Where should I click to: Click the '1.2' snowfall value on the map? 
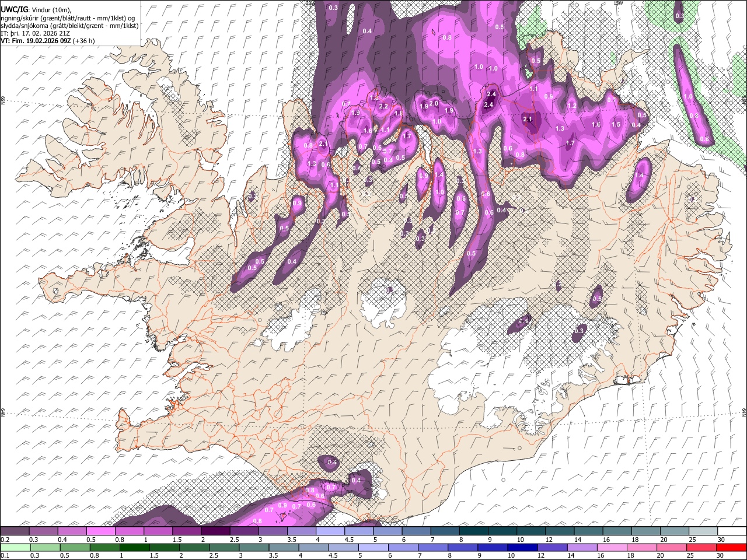point(572,106)
